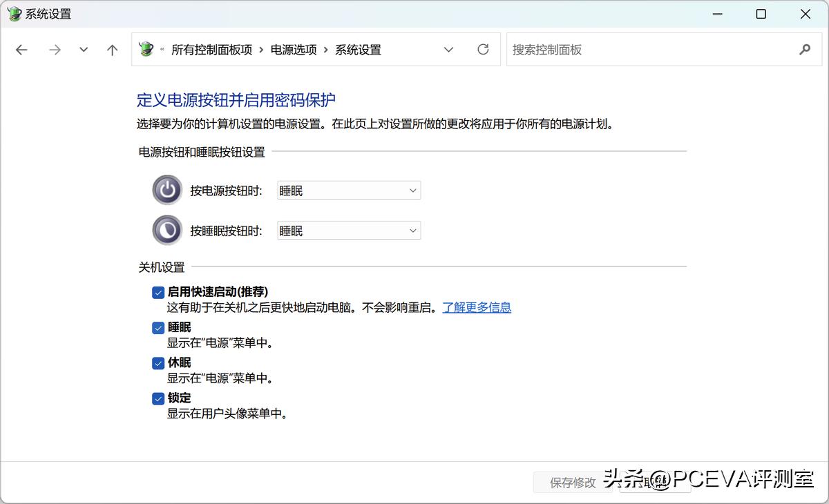Click inside the 搜索控制面板 search box

click(x=622, y=49)
